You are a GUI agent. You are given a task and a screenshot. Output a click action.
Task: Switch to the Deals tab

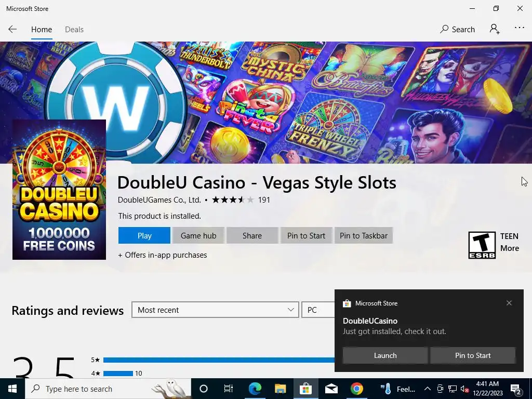point(74,30)
